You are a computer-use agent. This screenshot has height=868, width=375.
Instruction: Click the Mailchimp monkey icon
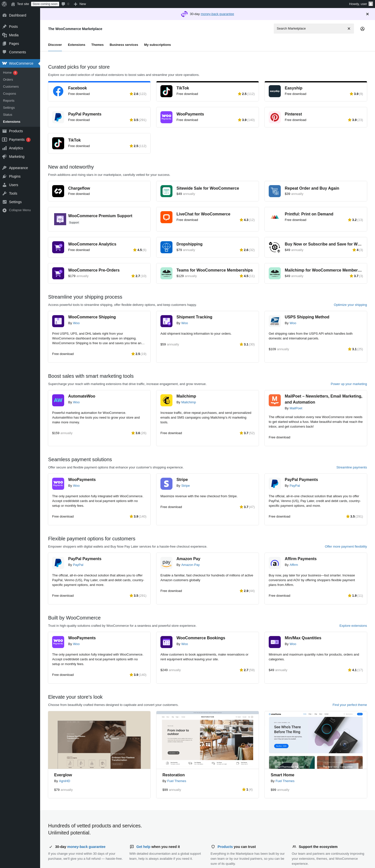(x=166, y=400)
